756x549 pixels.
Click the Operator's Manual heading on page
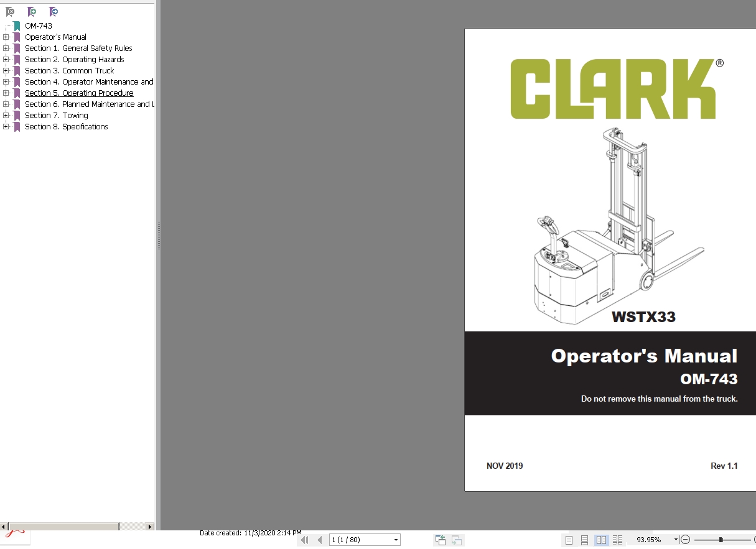coord(644,356)
